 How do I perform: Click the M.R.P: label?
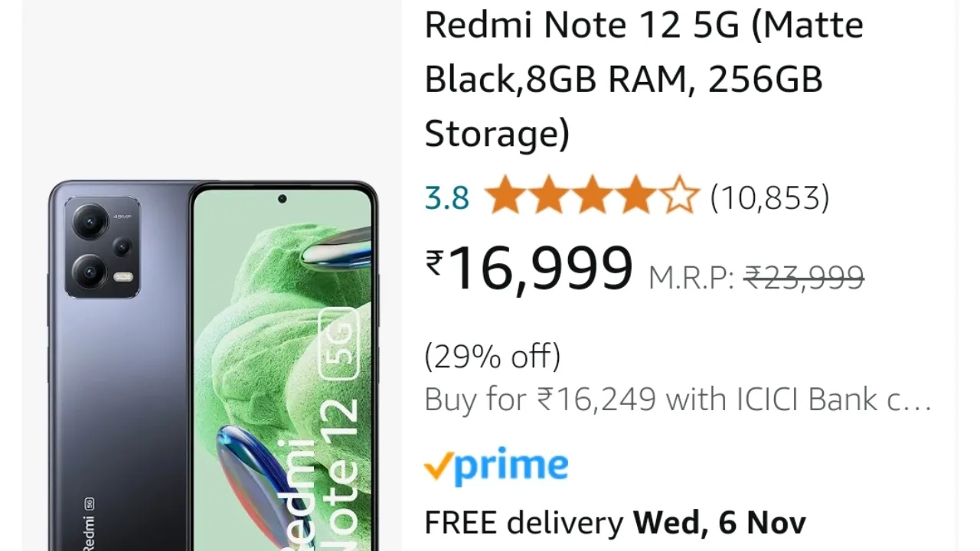[x=691, y=278]
